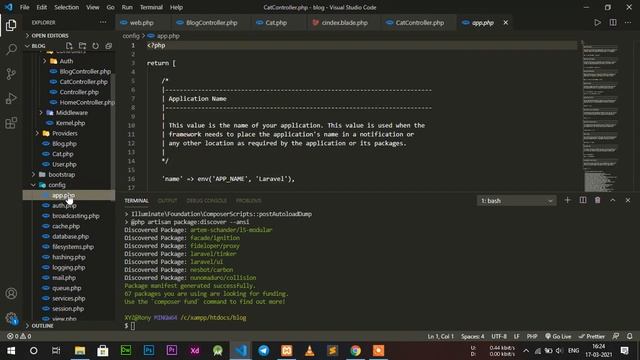640x360 pixels.
Task: Open the Run and Debug view
Action: [x=11, y=98]
